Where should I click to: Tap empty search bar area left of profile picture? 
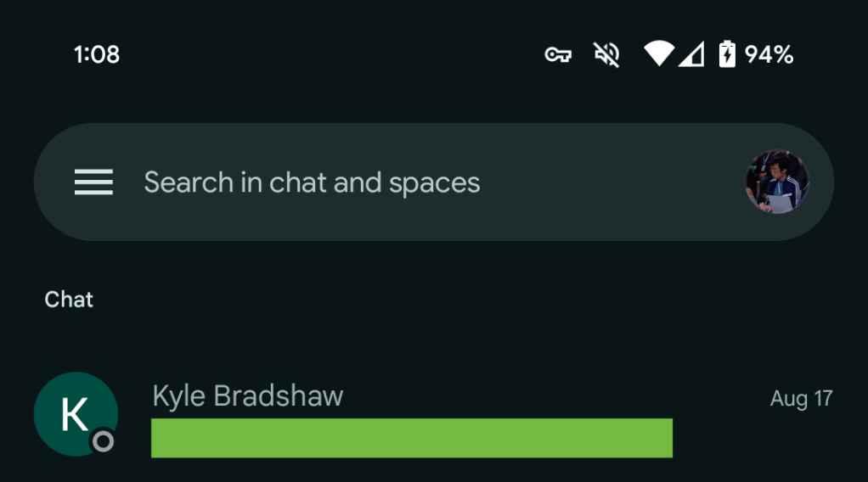point(612,182)
